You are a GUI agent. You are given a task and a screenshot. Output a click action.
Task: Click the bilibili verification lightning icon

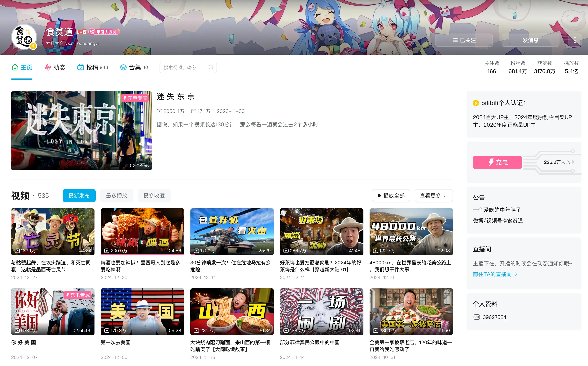[x=476, y=103]
